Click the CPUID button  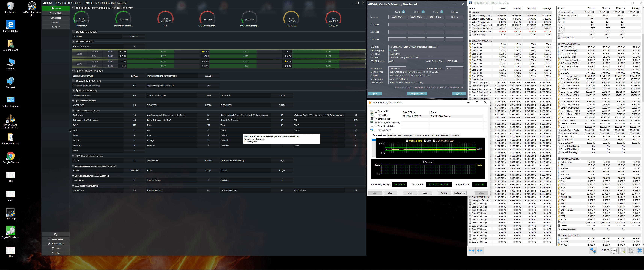(444, 193)
